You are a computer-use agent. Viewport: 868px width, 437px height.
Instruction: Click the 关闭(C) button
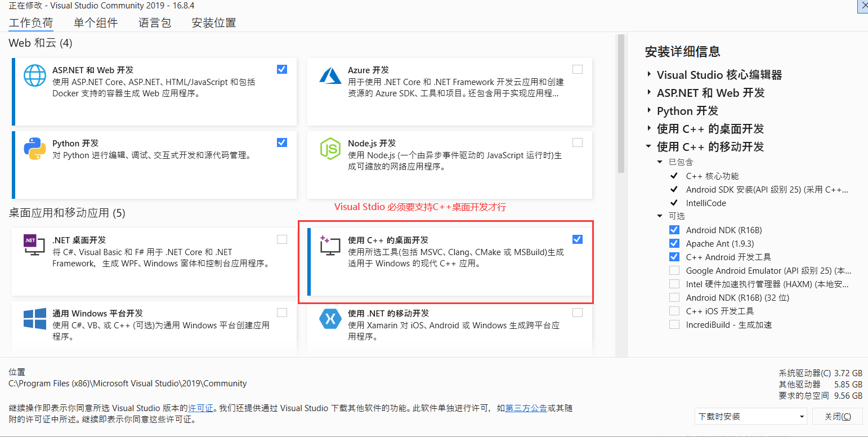tap(837, 416)
